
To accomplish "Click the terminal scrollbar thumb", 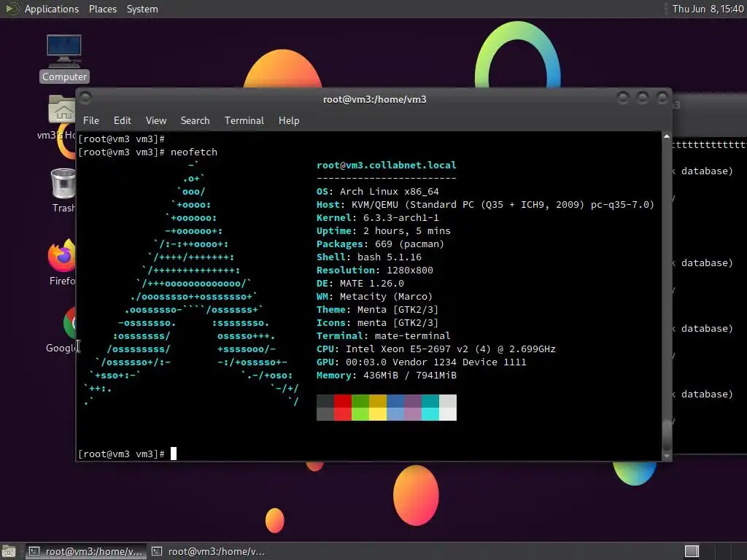I will (x=667, y=434).
